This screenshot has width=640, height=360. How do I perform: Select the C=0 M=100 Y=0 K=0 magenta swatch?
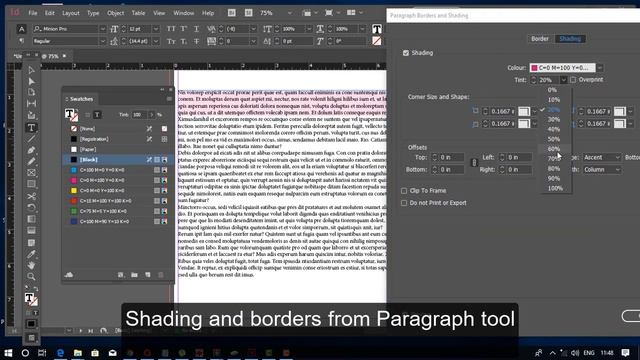point(117,180)
